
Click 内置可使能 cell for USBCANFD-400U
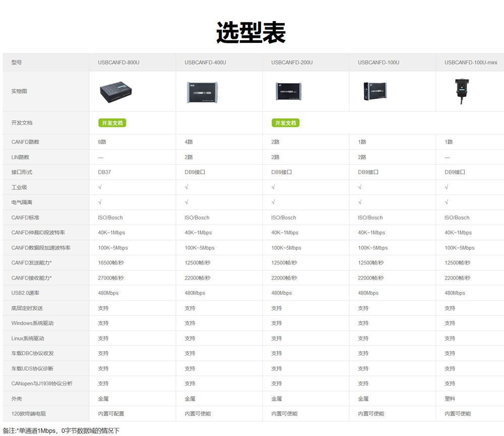point(198,413)
